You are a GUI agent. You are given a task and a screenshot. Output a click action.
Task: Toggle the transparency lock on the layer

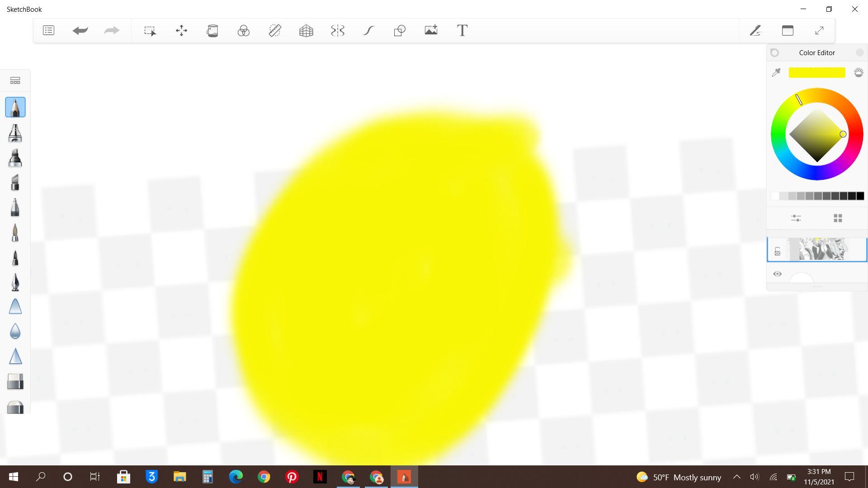pos(777,252)
